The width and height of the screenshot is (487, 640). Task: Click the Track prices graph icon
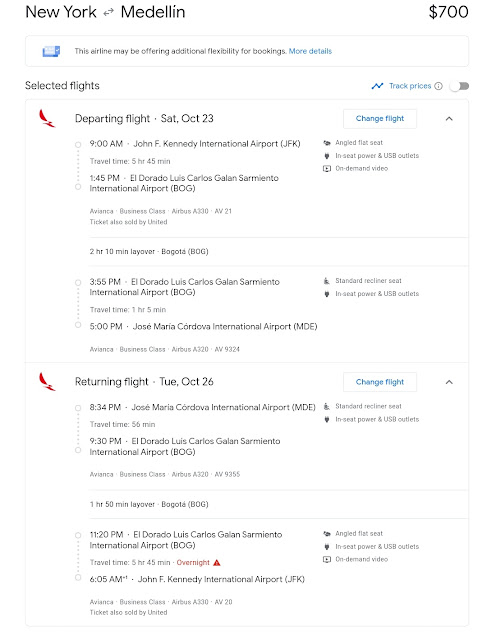pos(377,86)
